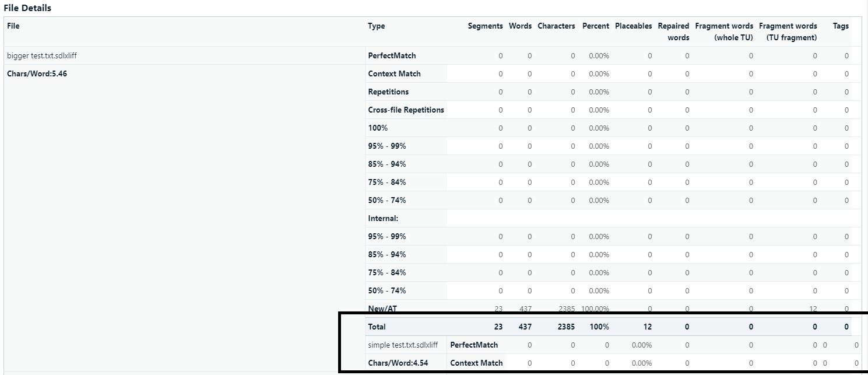This screenshot has width=868, height=375.
Task: Click the Tags column header
Action: (840, 26)
